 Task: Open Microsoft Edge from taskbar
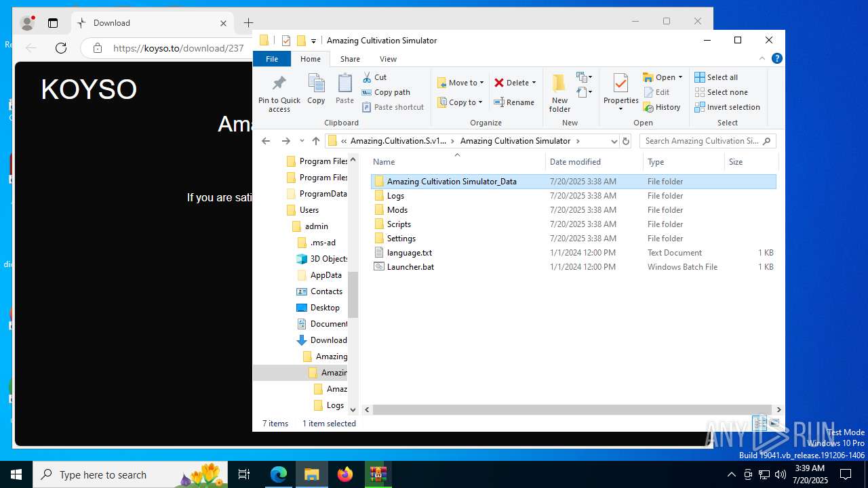(x=279, y=474)
